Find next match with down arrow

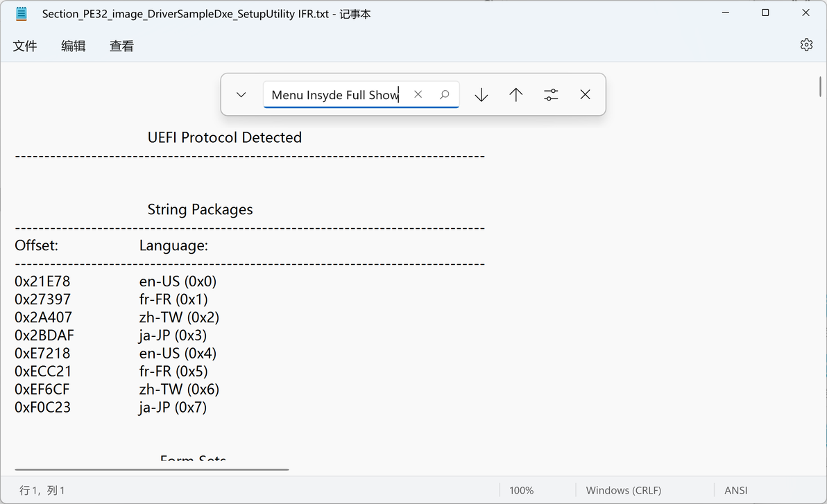point(481,95)
